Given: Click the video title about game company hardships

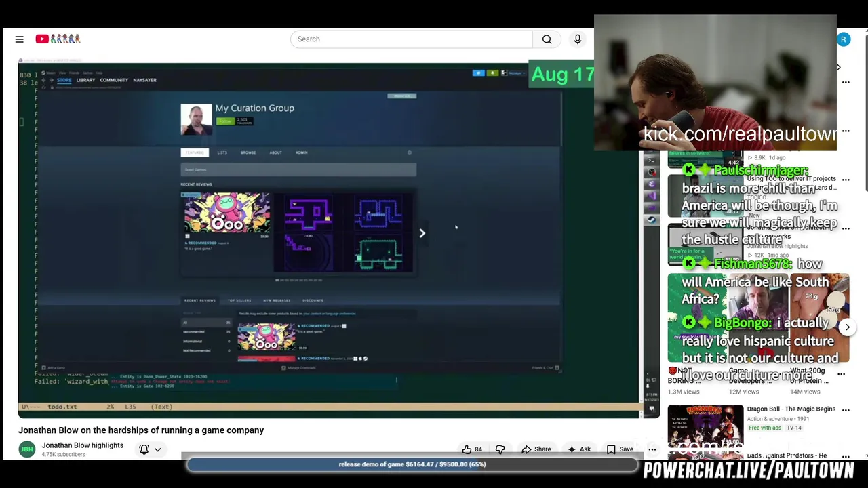Looking at the screenshot, I should pos(141,430).
